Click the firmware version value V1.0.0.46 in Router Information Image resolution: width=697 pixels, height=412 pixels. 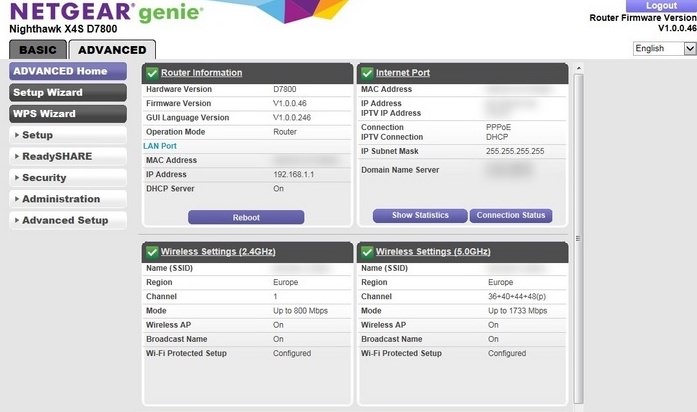tap(289, 104)
